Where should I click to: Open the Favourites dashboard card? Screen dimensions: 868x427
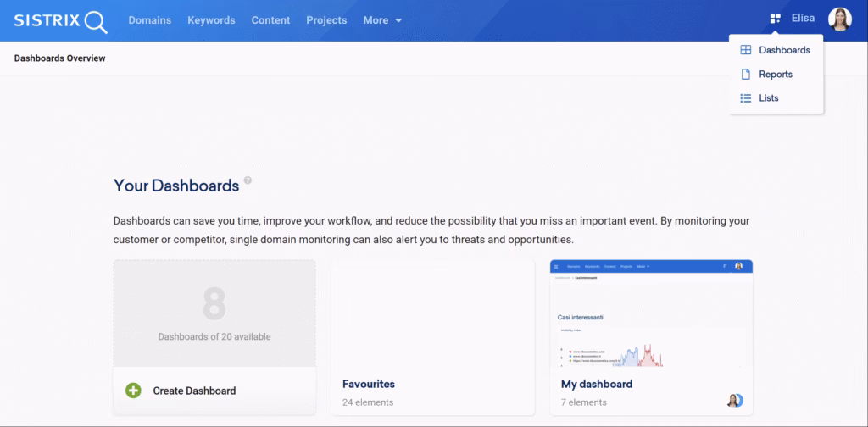click(432, 339)
